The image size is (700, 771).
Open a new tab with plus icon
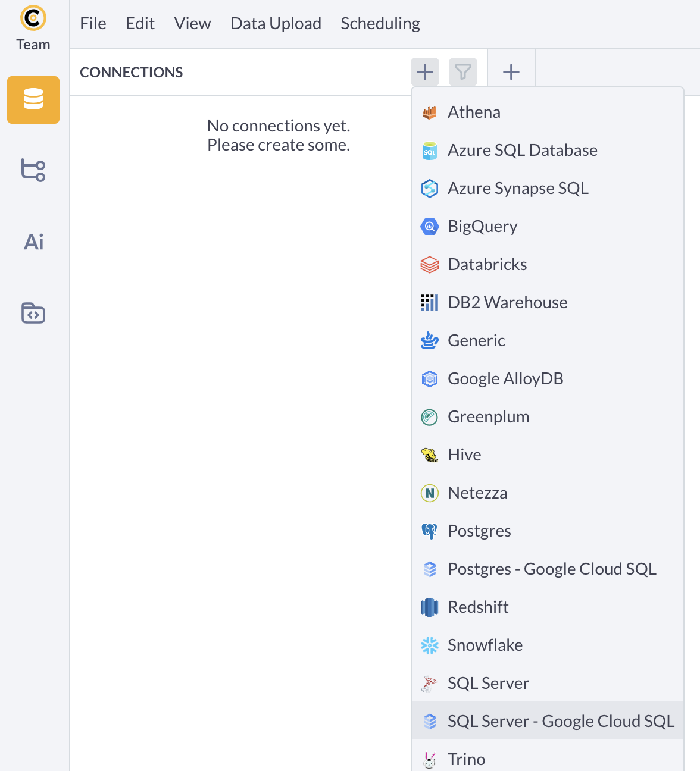tap(511, 73)
